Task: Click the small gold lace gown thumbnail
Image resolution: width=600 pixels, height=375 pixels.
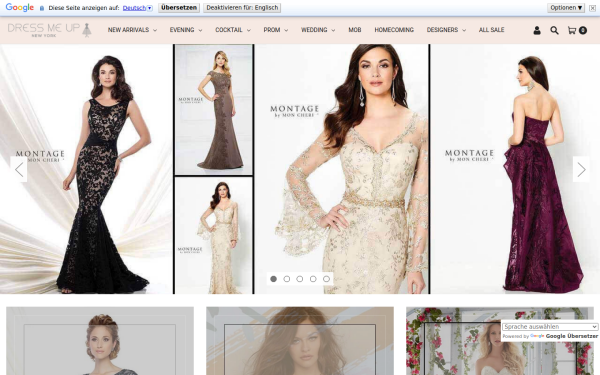Action: pyautogui.click(x=214, y=235)
